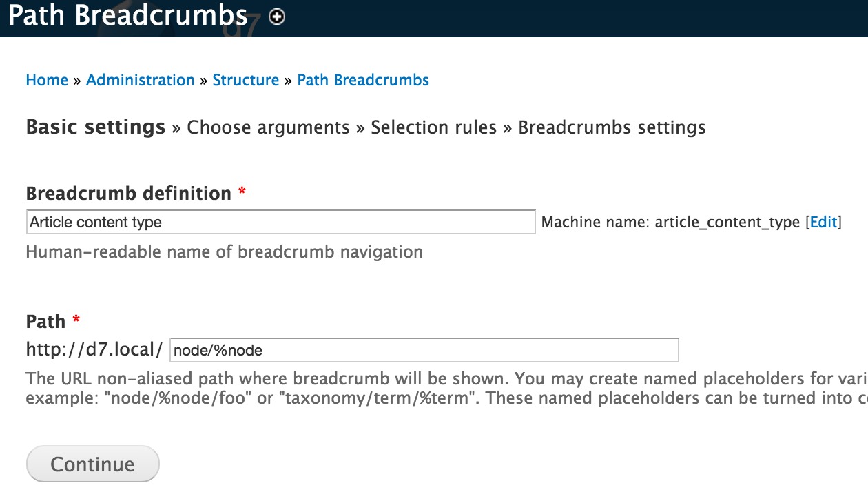The width and height of the screenshot is (868, 503).
Task: Navigate to the Structure breadcrumb link
Action: pyautogui.click(x=246, y=80)
